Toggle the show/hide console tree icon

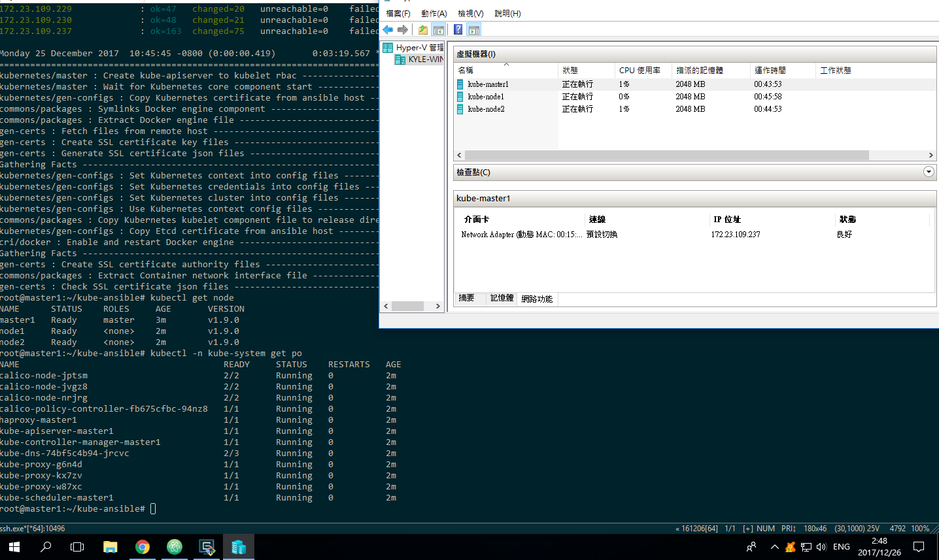pos(439,29)
